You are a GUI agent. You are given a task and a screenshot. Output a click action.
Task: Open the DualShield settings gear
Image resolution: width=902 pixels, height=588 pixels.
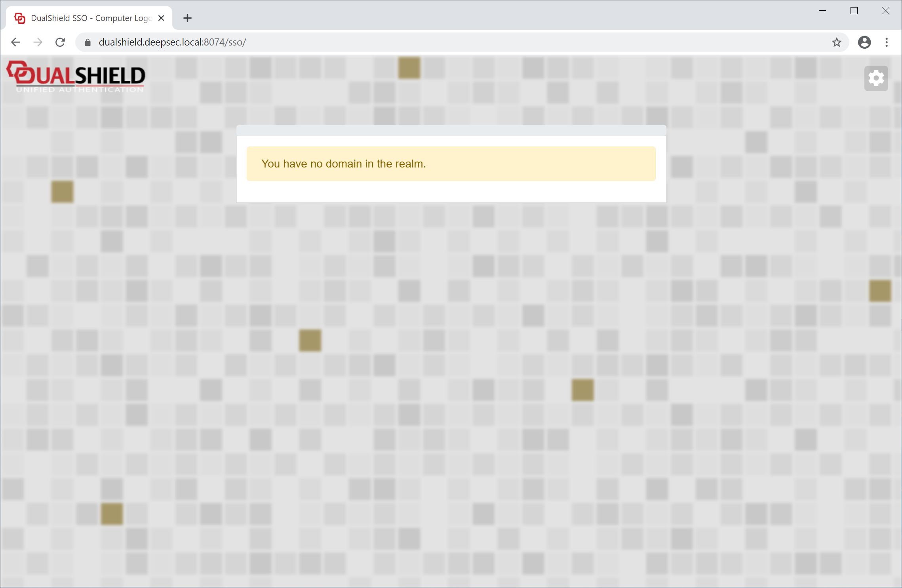point(876,78)
